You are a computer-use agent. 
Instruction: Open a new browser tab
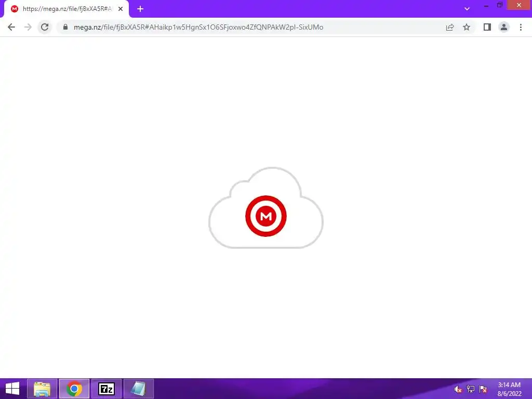(x=140, y=9)
